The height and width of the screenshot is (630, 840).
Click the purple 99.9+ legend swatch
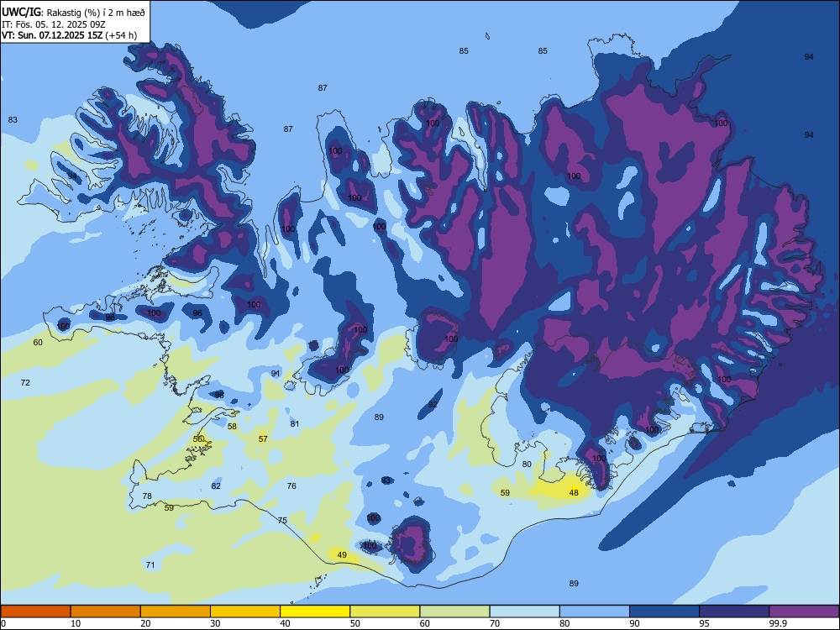(804, 612)
